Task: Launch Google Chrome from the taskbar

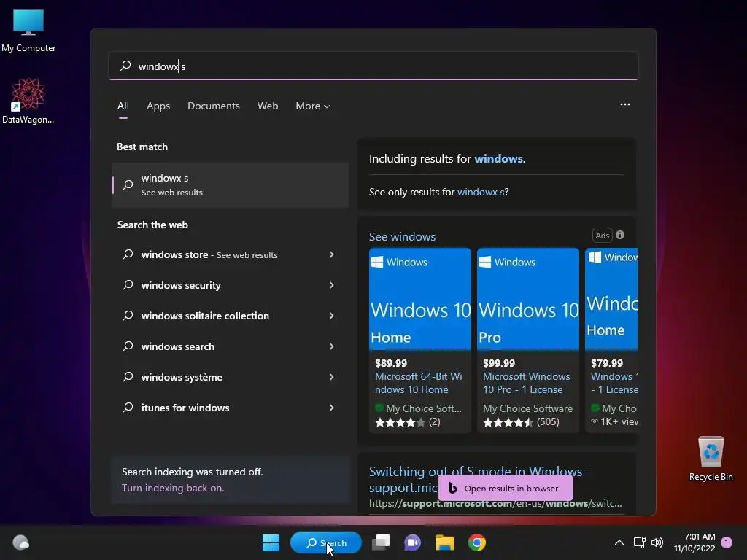Action: pos(477,542)
